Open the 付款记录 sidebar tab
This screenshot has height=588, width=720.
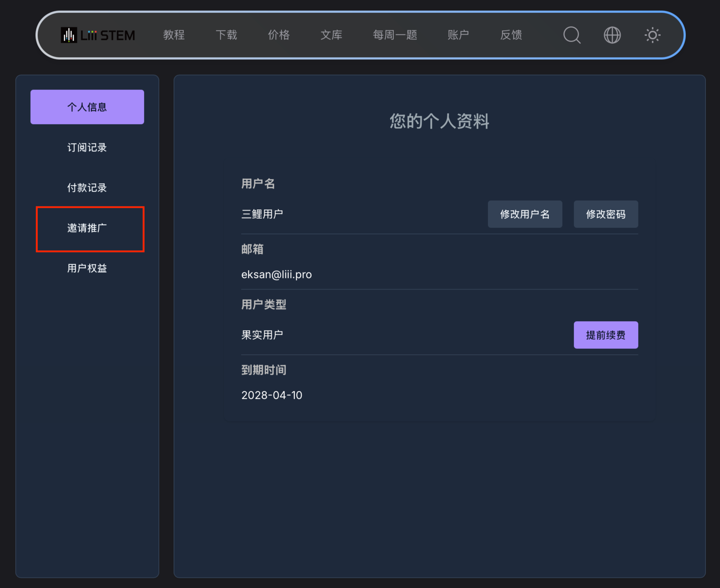tap(87, 188)
